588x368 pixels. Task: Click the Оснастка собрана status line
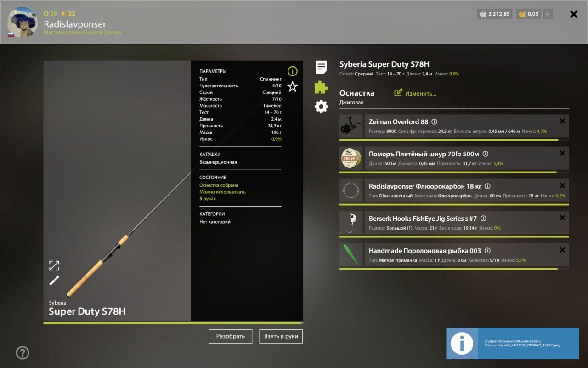[x=219, y=185]
